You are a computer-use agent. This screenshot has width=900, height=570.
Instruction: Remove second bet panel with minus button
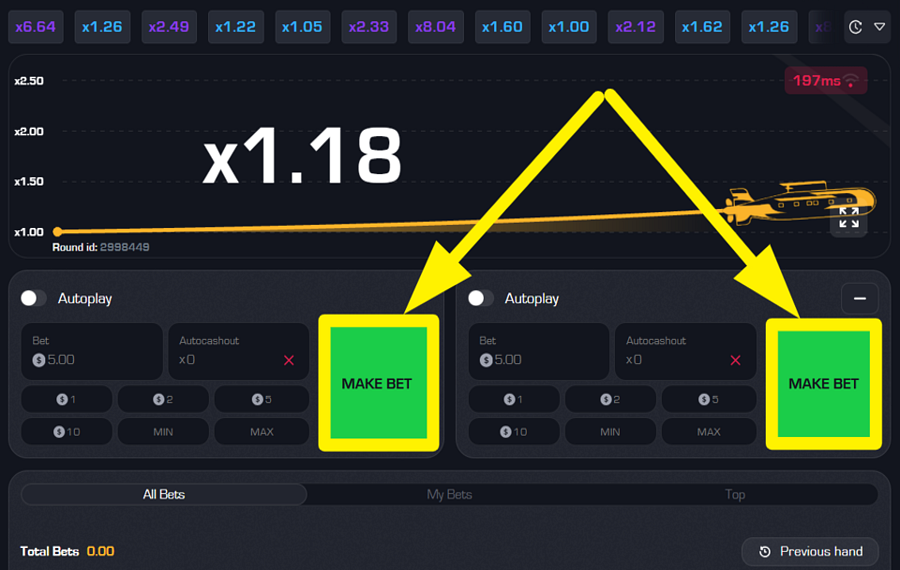click(x=859, y=298)
